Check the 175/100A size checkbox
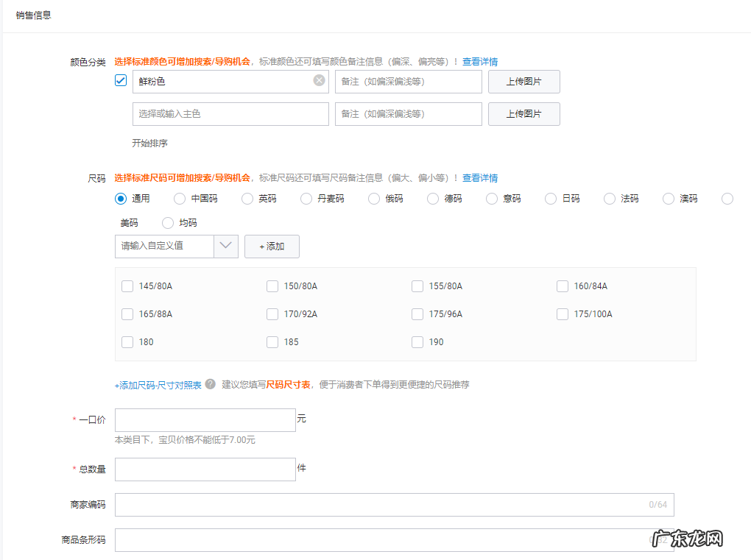The height and width of the screenshot is (560, 751). (x=563, y=314)
